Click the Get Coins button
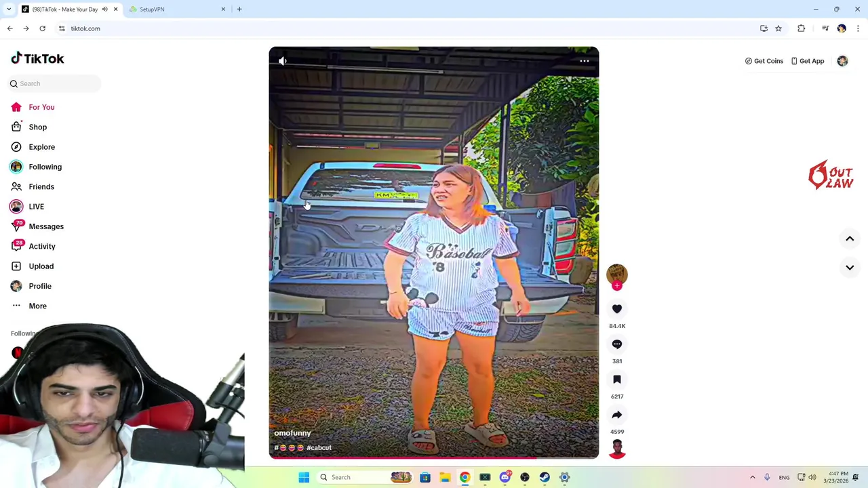The width and height of the screenshot is (868, 488). point(764,61)
